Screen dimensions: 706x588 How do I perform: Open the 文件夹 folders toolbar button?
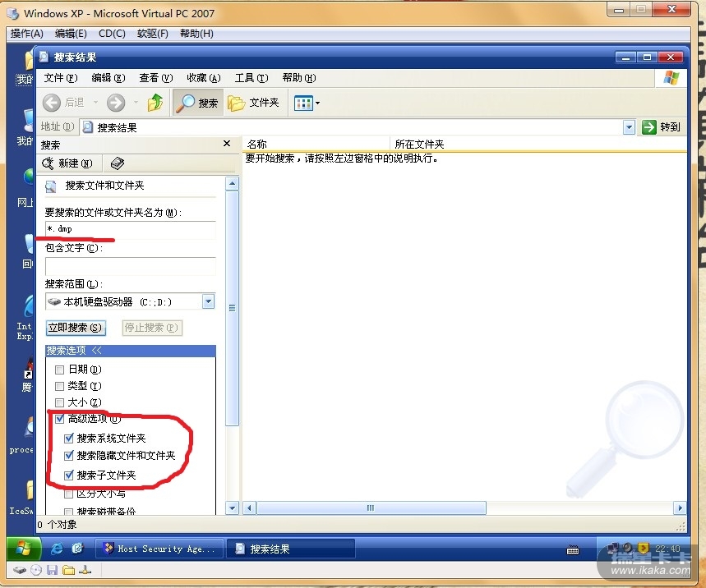pyautogui.click(x=253, y=103)
